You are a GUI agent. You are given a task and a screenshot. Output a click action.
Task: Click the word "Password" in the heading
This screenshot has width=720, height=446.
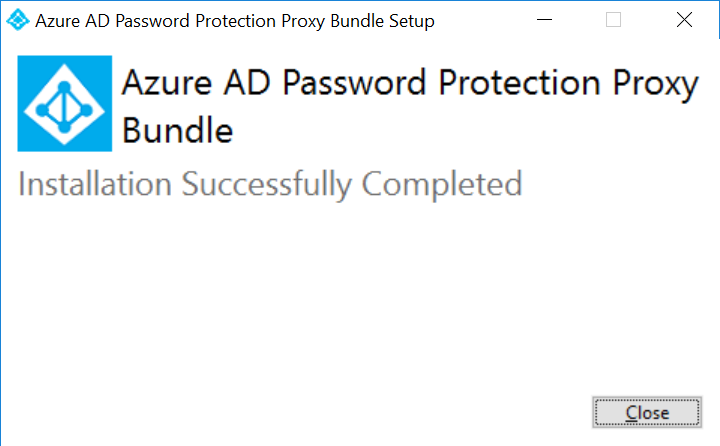354,83
